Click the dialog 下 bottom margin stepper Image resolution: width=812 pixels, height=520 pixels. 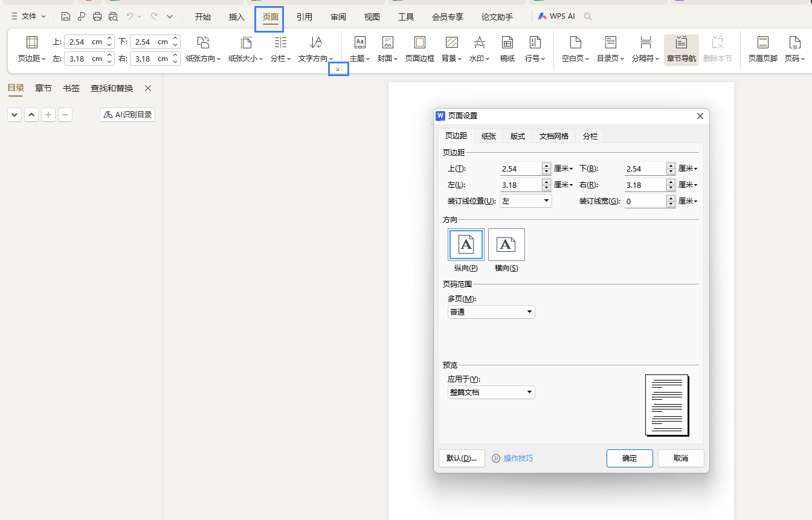(x=671, y=169)
